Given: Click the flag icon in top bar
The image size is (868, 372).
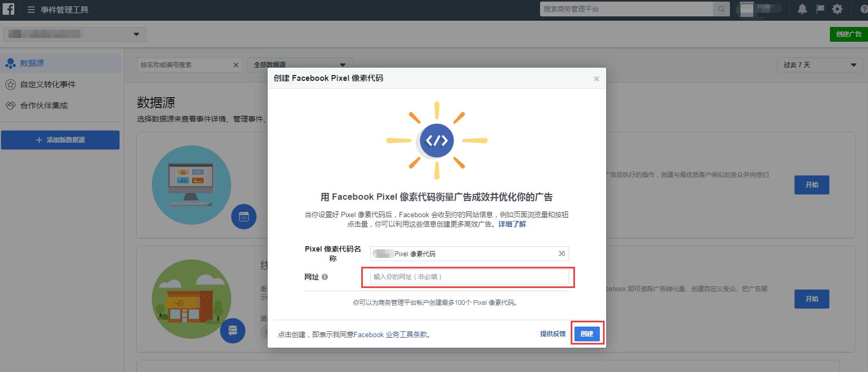Looking at the screenshot, I should (820, 9).
